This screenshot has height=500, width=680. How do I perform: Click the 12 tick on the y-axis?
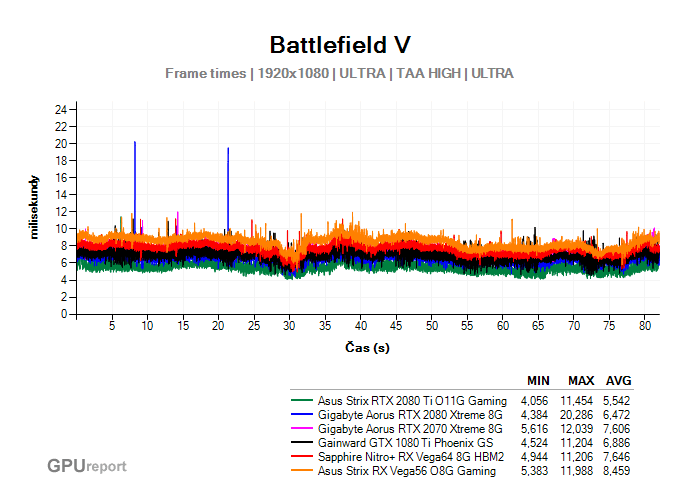[61, 212]
